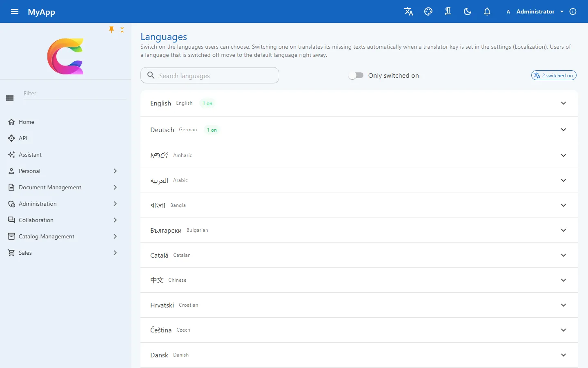
Task: Expand the Czech language row
Action: [359, 330]
